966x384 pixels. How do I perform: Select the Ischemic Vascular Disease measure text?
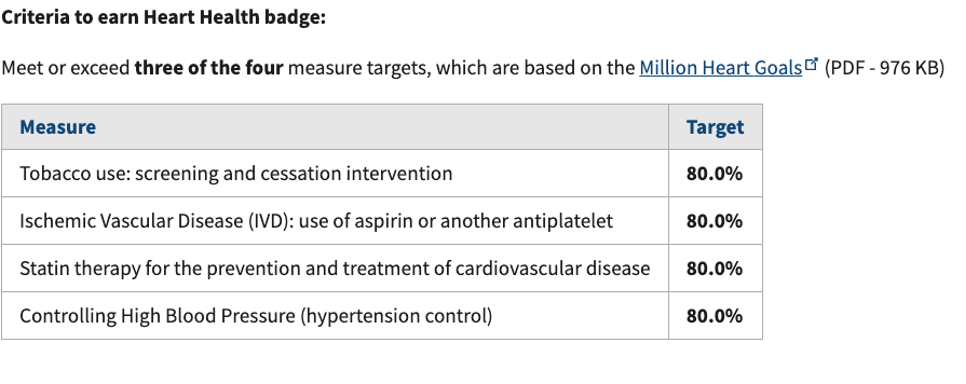point(316,221)
